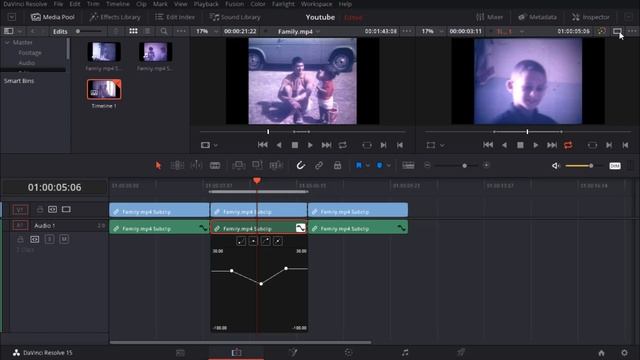Click the Full Extent Zoom icon
This screenshot has height=360, width=640.
tap(408, 165)
